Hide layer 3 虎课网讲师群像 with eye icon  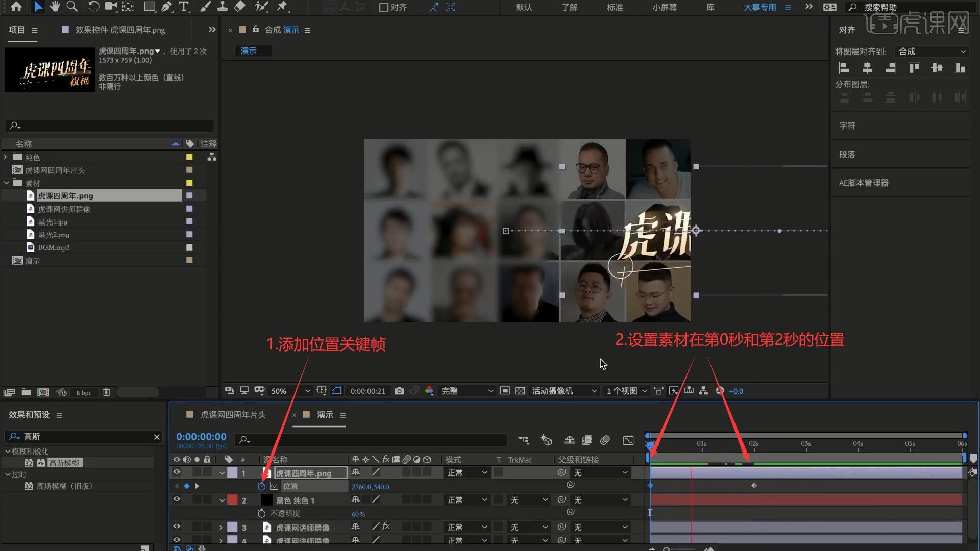point(177,527)
